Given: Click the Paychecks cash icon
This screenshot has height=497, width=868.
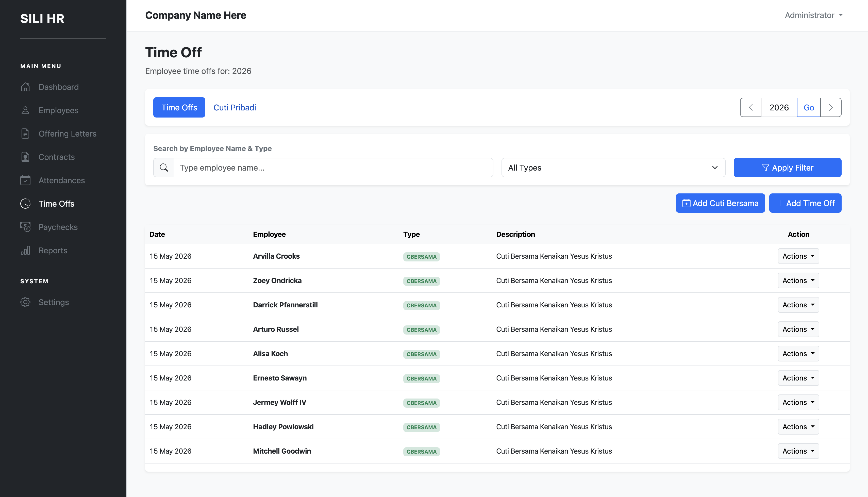Looking at the screenshot, I should [25, 227].
